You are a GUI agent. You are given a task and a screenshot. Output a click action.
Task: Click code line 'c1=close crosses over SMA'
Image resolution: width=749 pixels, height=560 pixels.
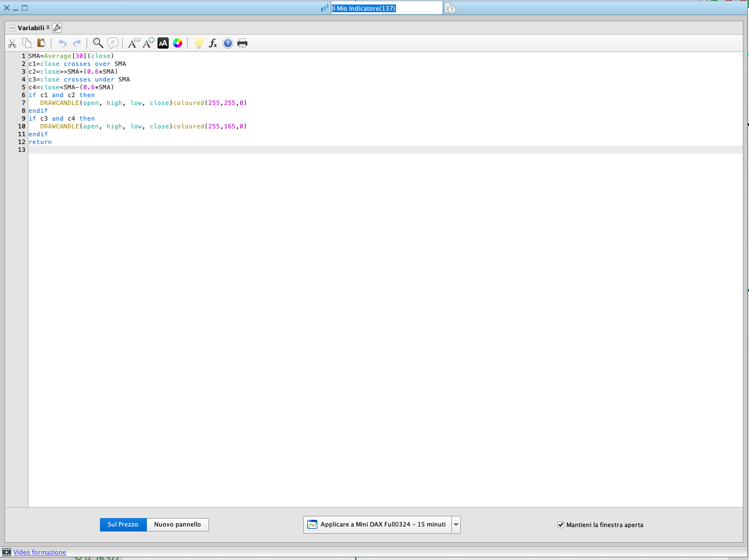77,64
